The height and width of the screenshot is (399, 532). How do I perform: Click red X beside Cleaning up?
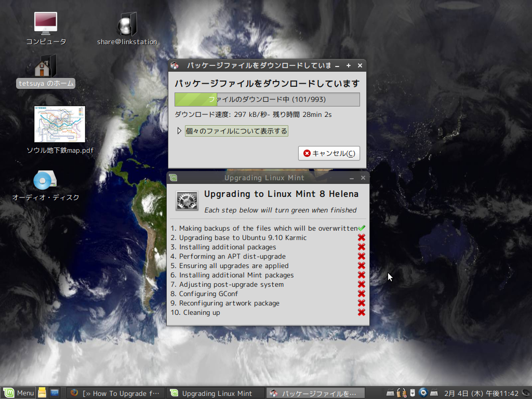(362, 312)
